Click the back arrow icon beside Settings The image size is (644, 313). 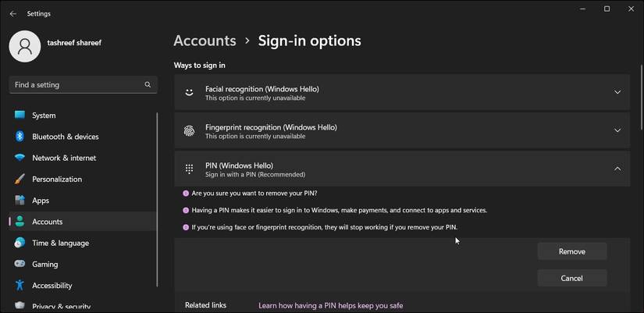13,13
